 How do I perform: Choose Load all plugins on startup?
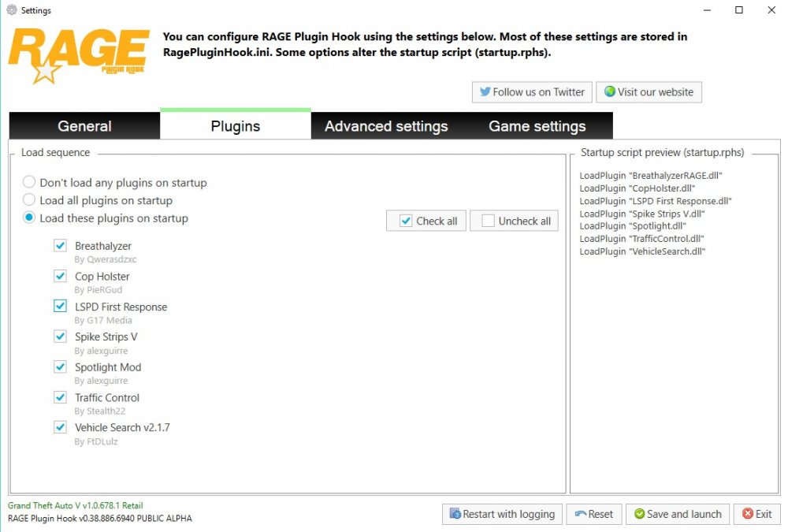(29, 199)
